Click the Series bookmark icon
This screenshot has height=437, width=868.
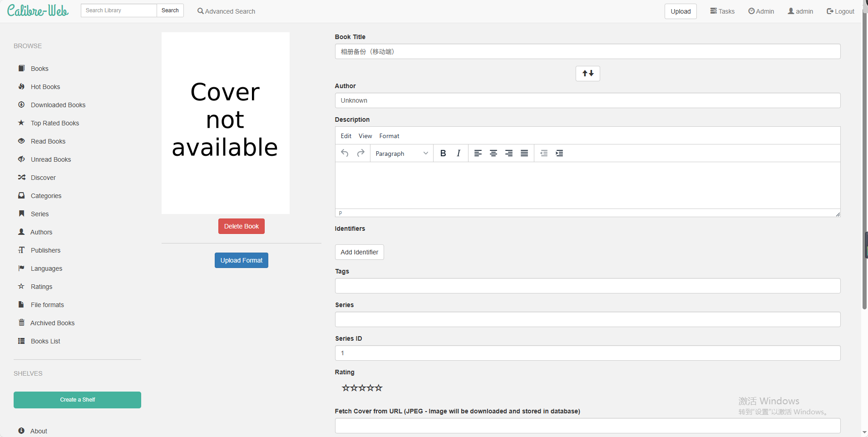tap(21, 214)
